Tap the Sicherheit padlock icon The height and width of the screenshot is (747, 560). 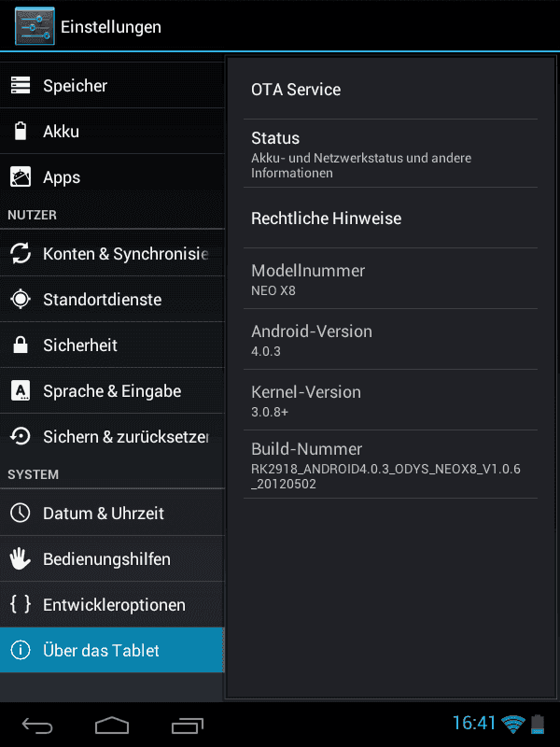coord(21,345)
